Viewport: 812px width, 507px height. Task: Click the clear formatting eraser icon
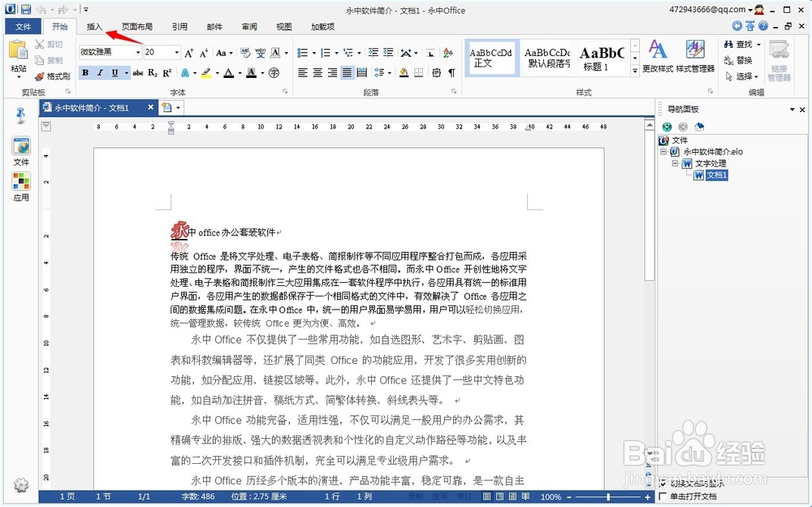[x=245, y=52]
